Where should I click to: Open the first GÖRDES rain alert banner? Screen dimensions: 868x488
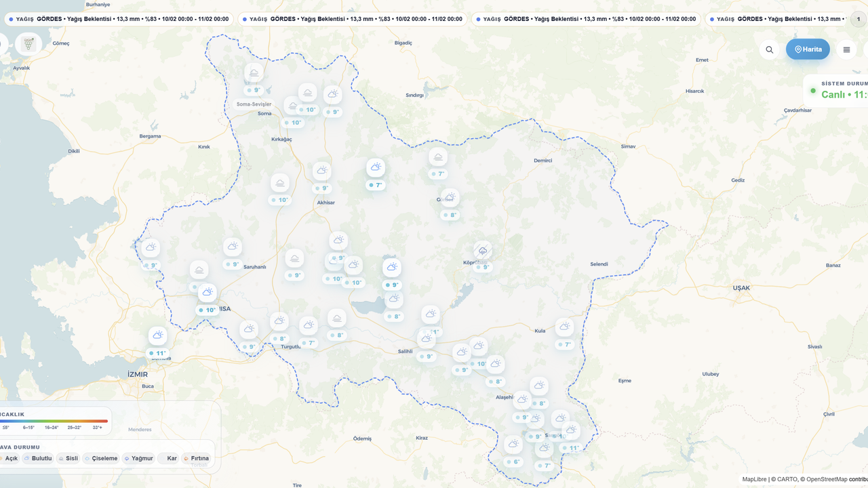(119, 19)
